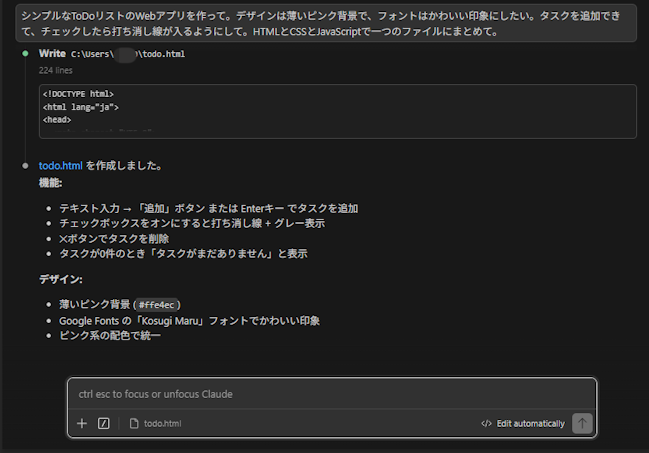
Task: Click the '<html lang="ja">' code line
Action: 81,107
